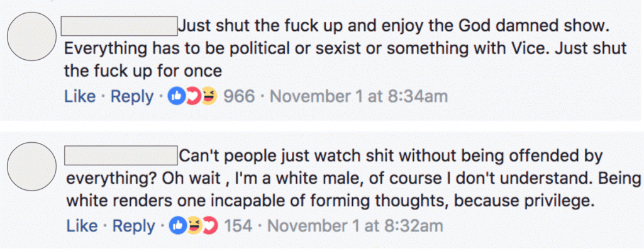Like the comment posted at 8:34am
Viewport: 644px width, 251px height.
(x=80, y=96)
